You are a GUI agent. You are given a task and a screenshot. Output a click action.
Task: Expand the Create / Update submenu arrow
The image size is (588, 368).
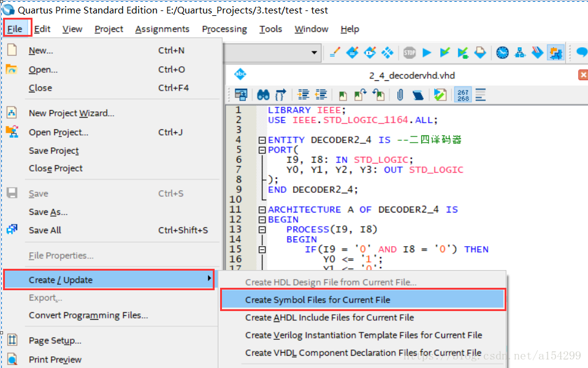click(209, 278)
